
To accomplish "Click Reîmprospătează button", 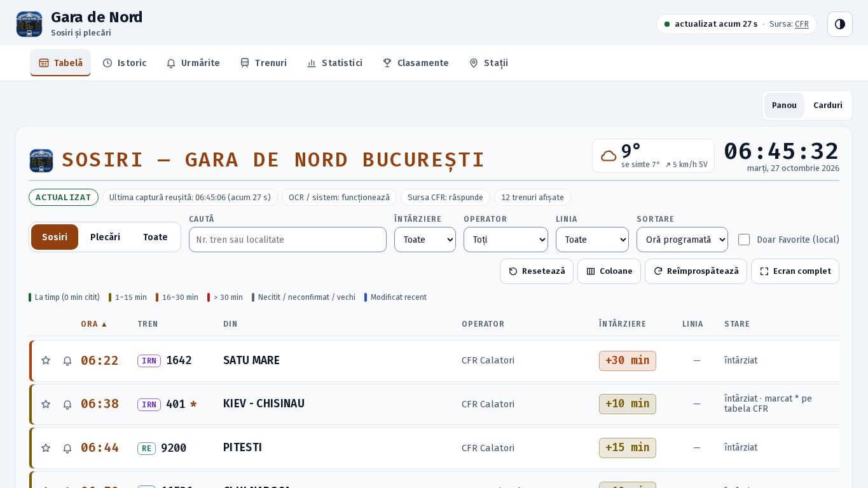I will (x=696, y=271).
